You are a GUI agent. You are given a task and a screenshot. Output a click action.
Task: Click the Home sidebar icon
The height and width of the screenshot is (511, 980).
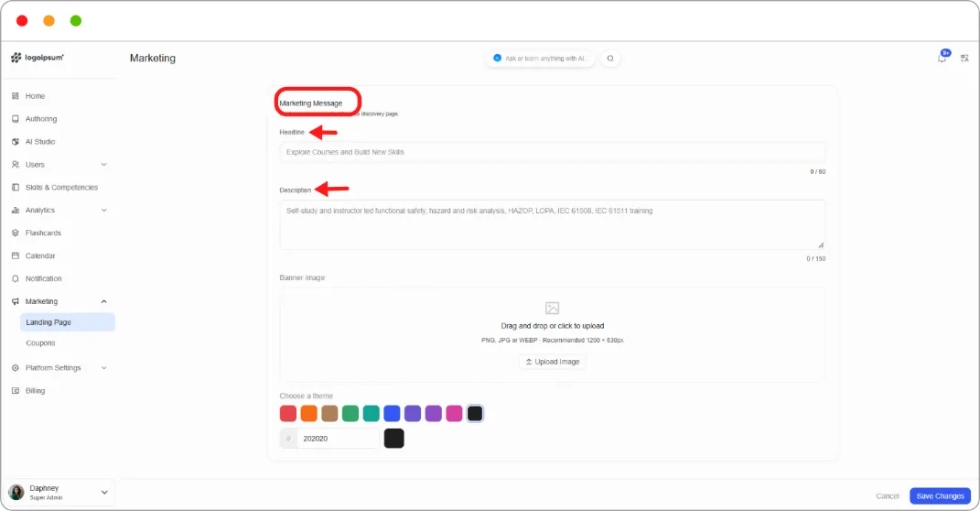16,96
